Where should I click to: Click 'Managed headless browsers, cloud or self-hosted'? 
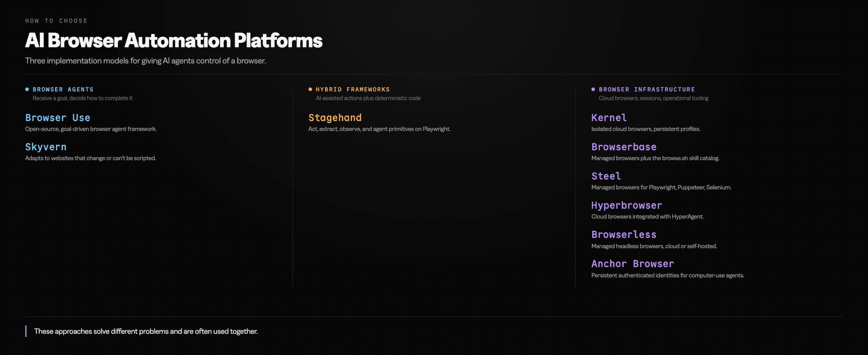coord(654,246)
